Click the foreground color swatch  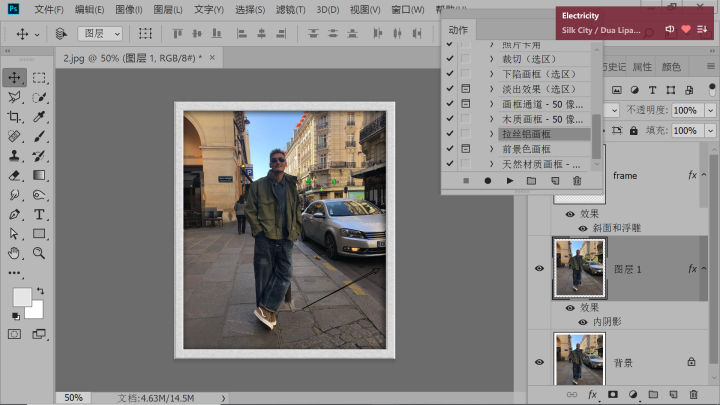pos(21,297)
